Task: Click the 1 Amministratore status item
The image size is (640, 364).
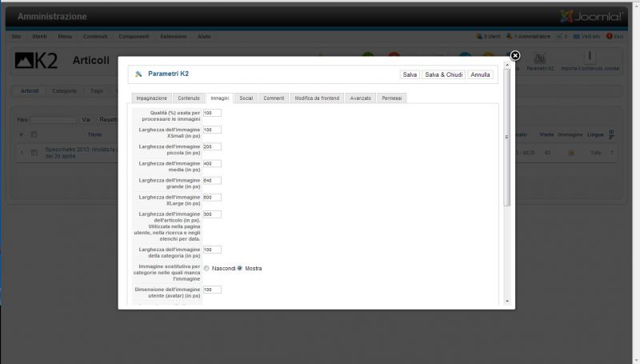Action: click(x=528, y=36)
